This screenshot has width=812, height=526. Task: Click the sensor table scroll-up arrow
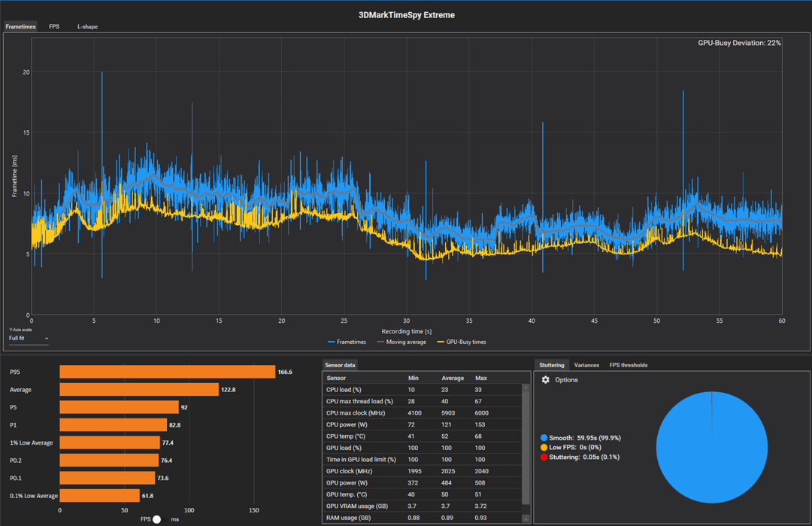pyautogui.click(x=526, y=388)
